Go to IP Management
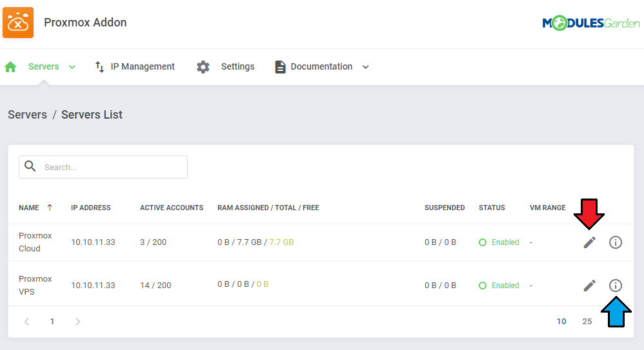Screen dimensions: 644x350 click(143, 66)
